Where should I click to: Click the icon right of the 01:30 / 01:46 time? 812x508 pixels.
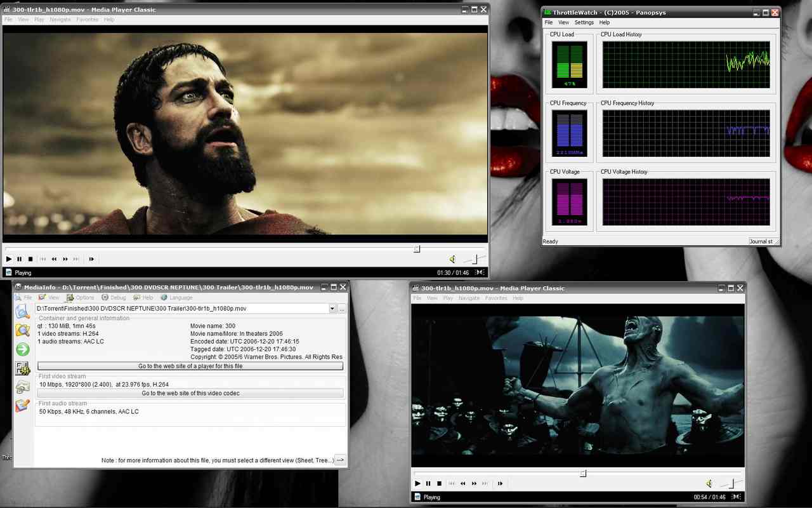click(480, 273)
